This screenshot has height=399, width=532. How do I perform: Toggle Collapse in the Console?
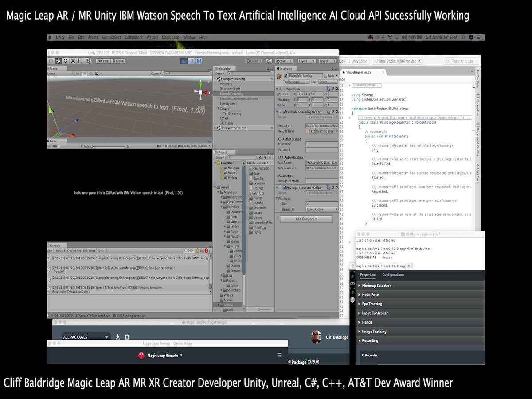click(x=60, y=250)
